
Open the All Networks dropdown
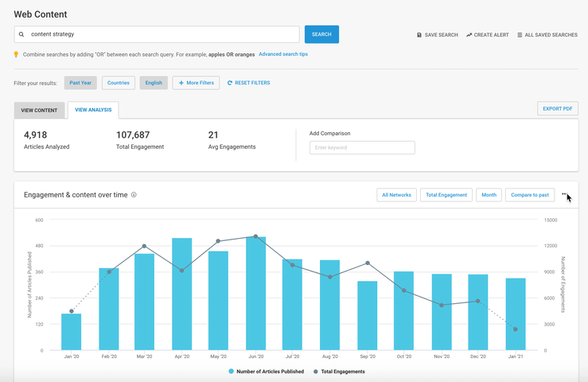click(x=396, y=195)
